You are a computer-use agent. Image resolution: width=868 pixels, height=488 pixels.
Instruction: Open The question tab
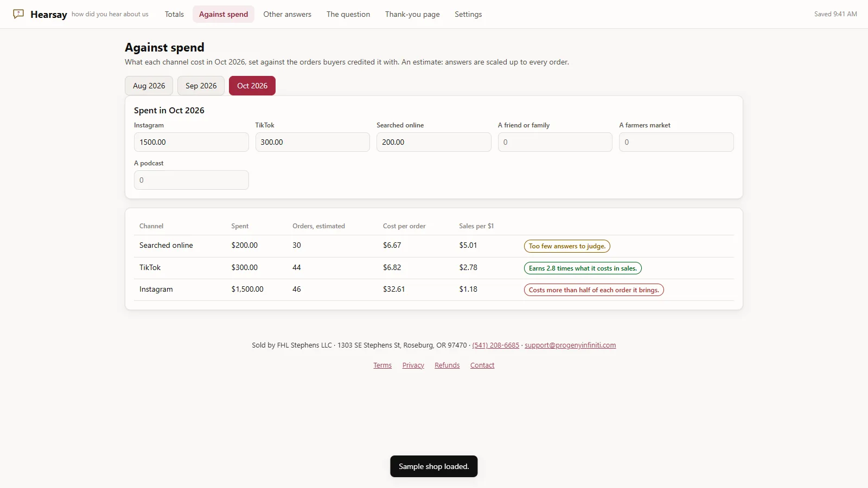point(348,14)
